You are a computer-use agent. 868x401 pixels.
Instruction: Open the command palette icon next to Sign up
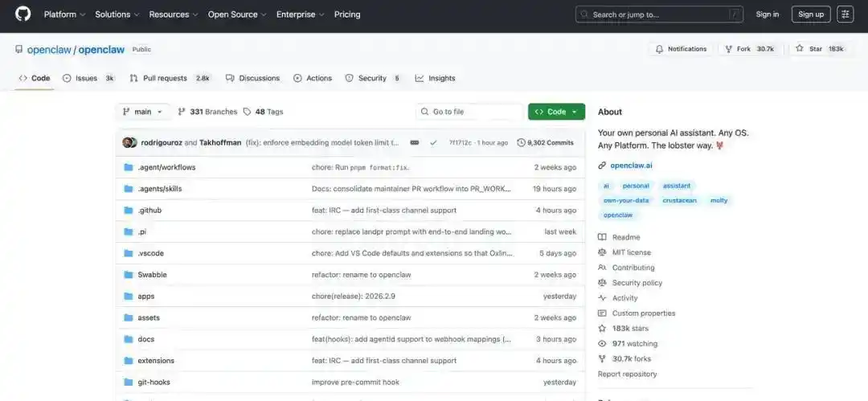845,14
